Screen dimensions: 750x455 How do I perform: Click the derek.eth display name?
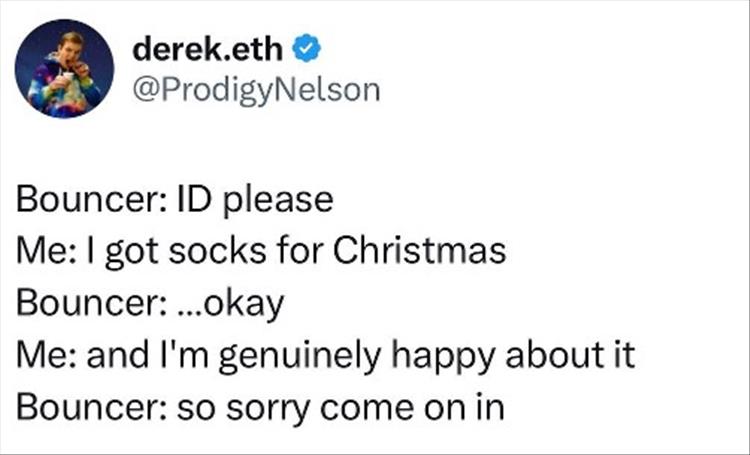click(x=207, y=48)
